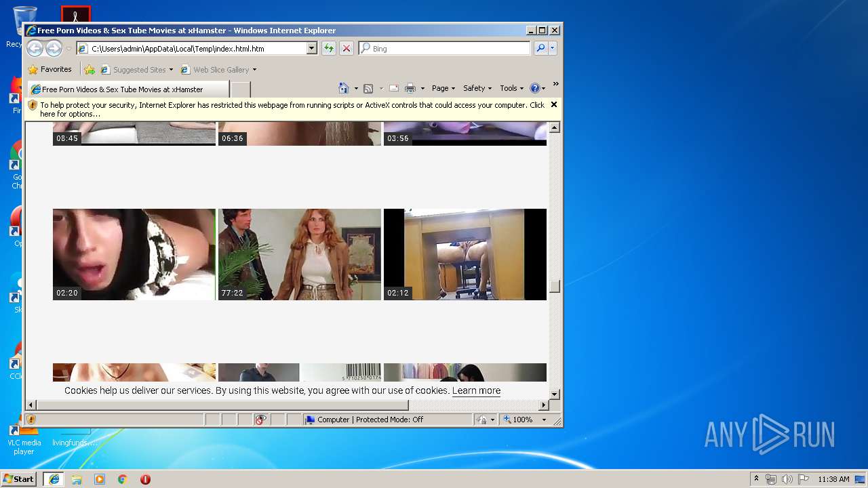Screen dimensions: 868x488
Task: Open the Page menu
Action: [x=443, y=88]
